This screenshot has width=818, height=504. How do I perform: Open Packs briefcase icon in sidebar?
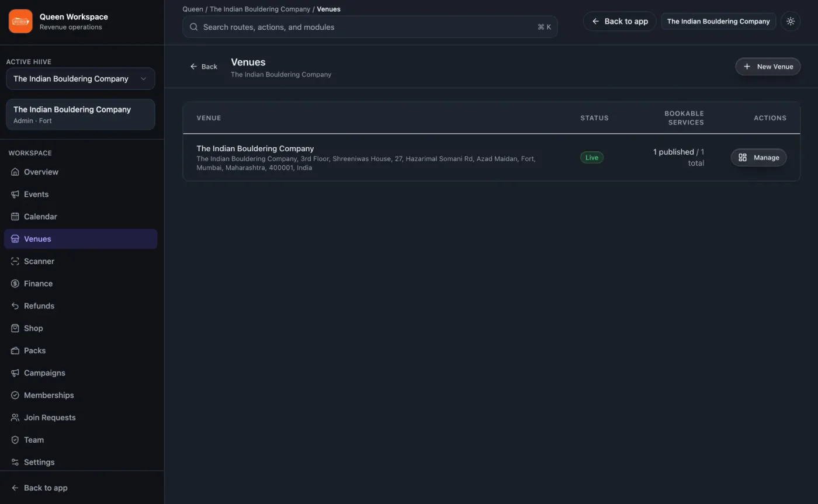15,350
